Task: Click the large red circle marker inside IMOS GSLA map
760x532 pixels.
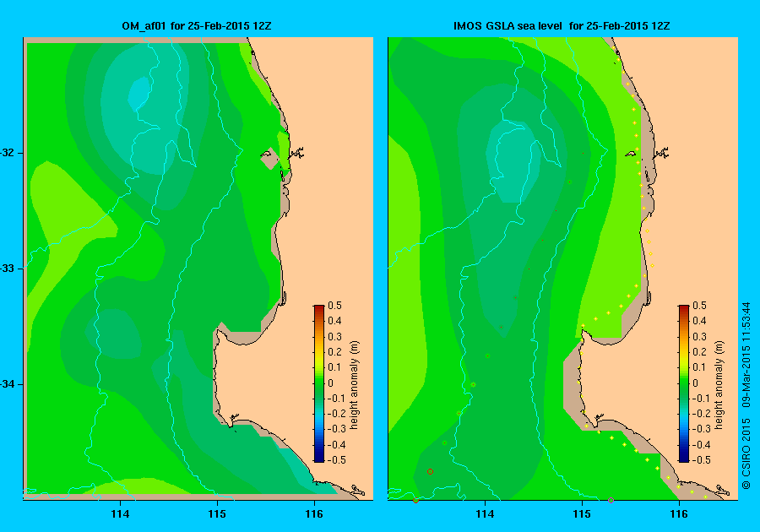Action: tap(430, 471)
